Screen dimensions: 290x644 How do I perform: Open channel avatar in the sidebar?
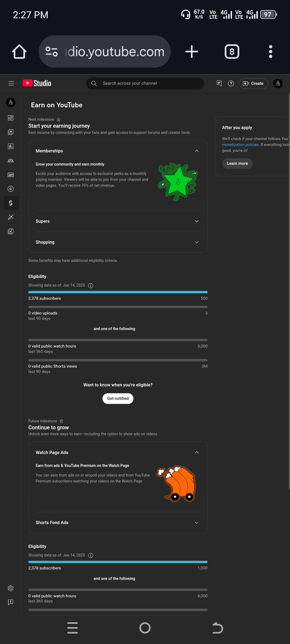pyautogui.click(x=11, y=102)
